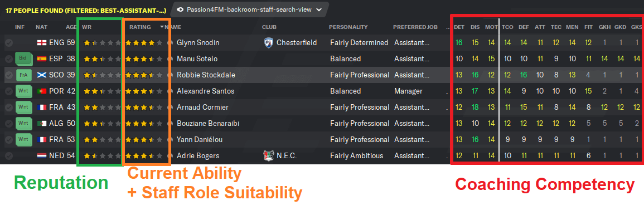Image resolution: width=644 pixels, height=205 pixels.
Task: Click the Bid status icon for Manu Sotelo
Action: (23, 58)
